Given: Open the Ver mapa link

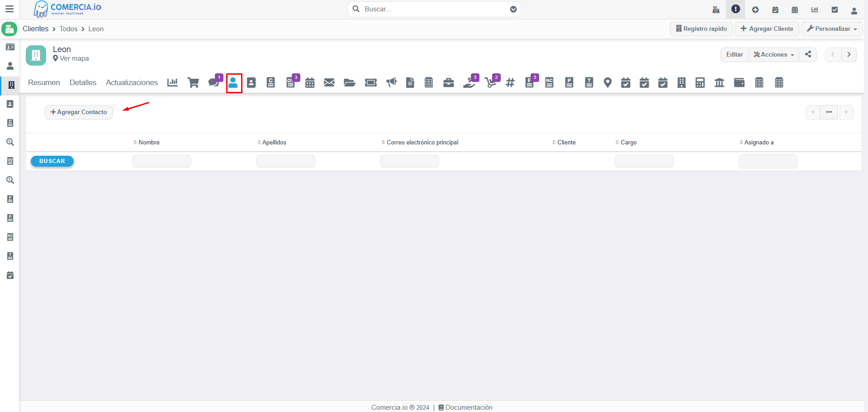Looking at the screenshot, I should pos(71,58).
